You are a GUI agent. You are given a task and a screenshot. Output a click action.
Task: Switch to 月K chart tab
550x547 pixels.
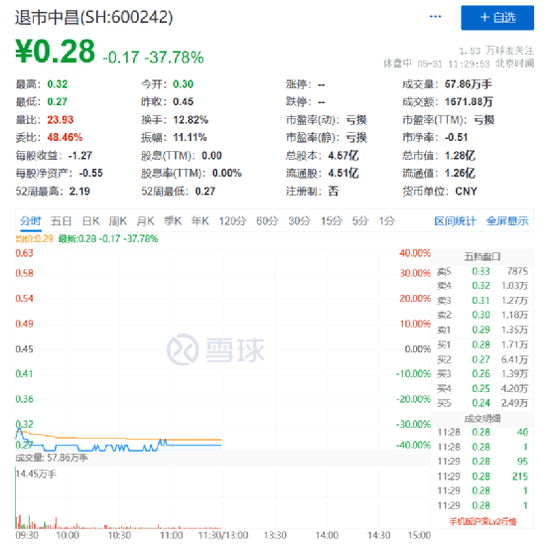tap(145, 221)
